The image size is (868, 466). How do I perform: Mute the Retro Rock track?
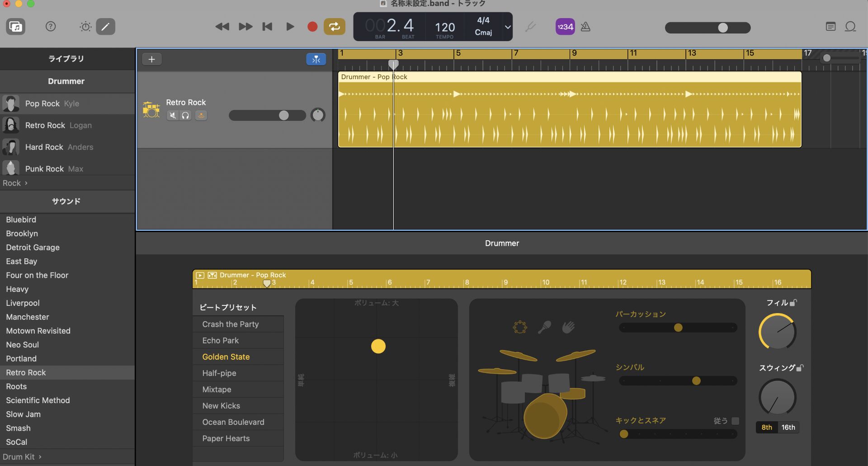[173, 115]
